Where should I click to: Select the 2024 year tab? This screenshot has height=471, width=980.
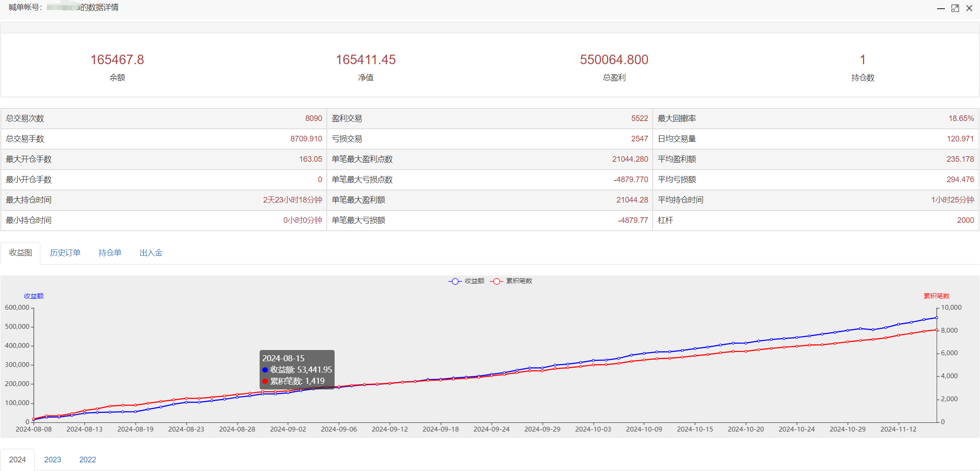[17, 460]
